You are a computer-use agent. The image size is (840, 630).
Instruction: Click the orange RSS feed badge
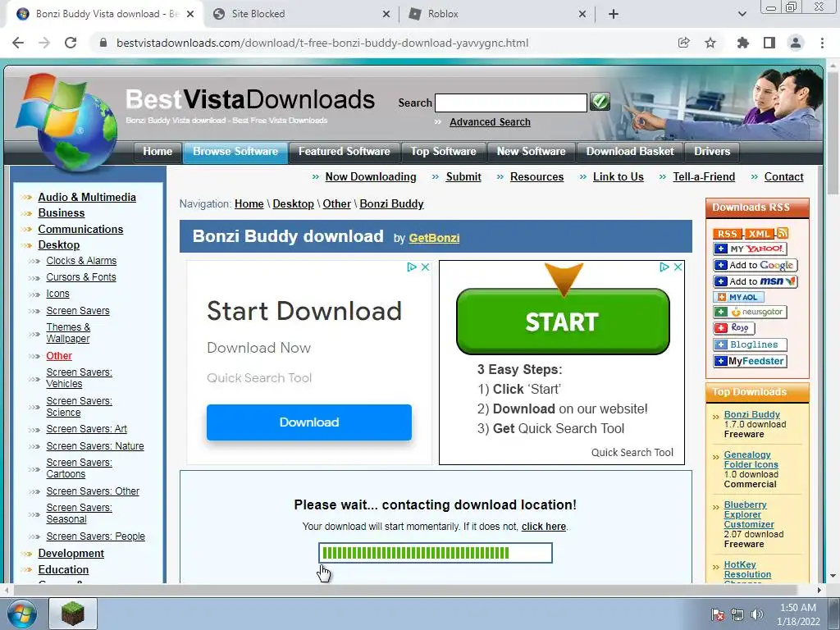727,234
